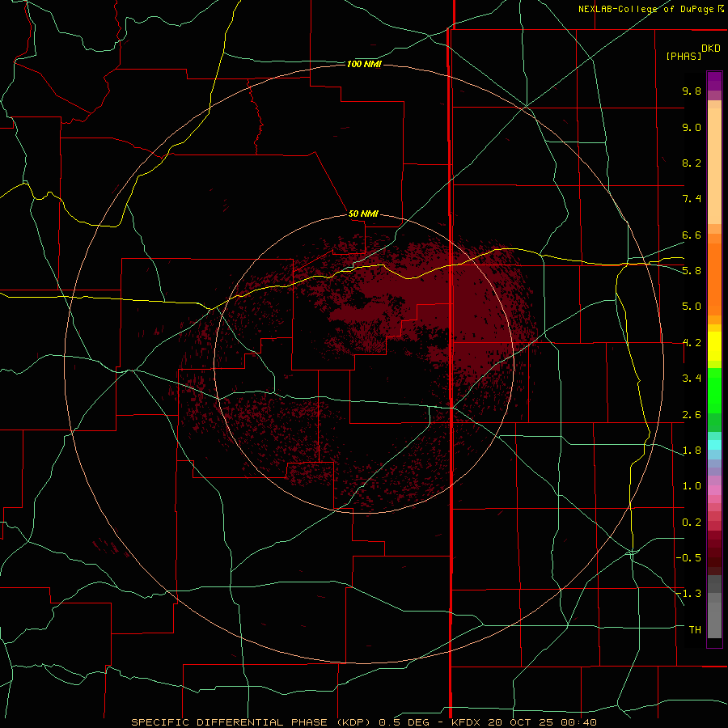
Task: Click the -0.5 legend scale value
Action: [688, 558]
